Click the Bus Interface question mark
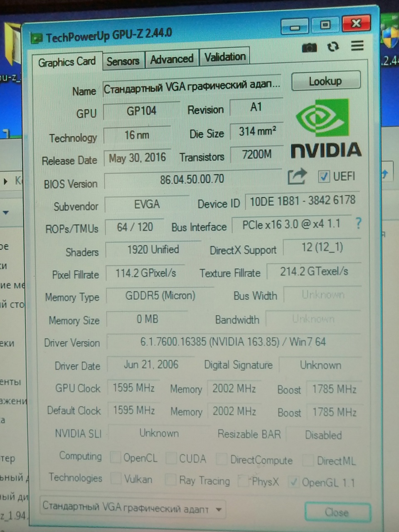Screen dimensions: 399x532 [x=358, y=224]
